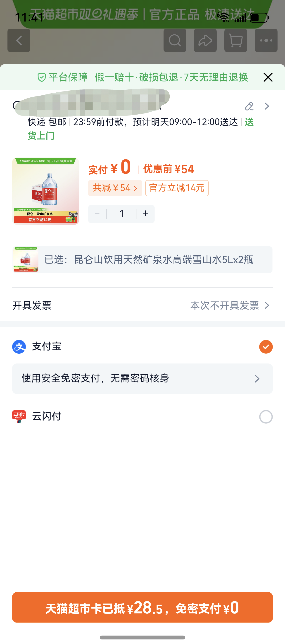Decrease quantity with the minus button

[97, 214]
